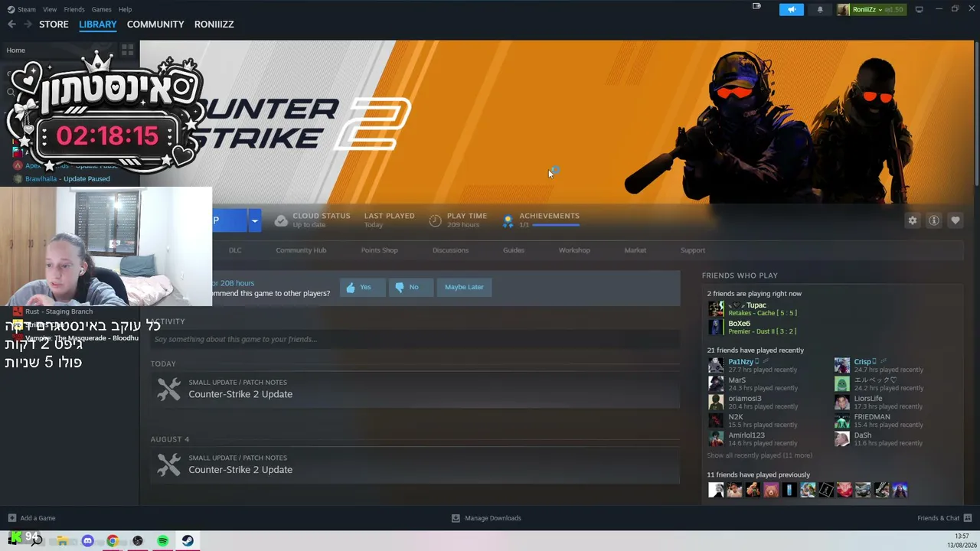Open the Guides tab

(514, 250)
